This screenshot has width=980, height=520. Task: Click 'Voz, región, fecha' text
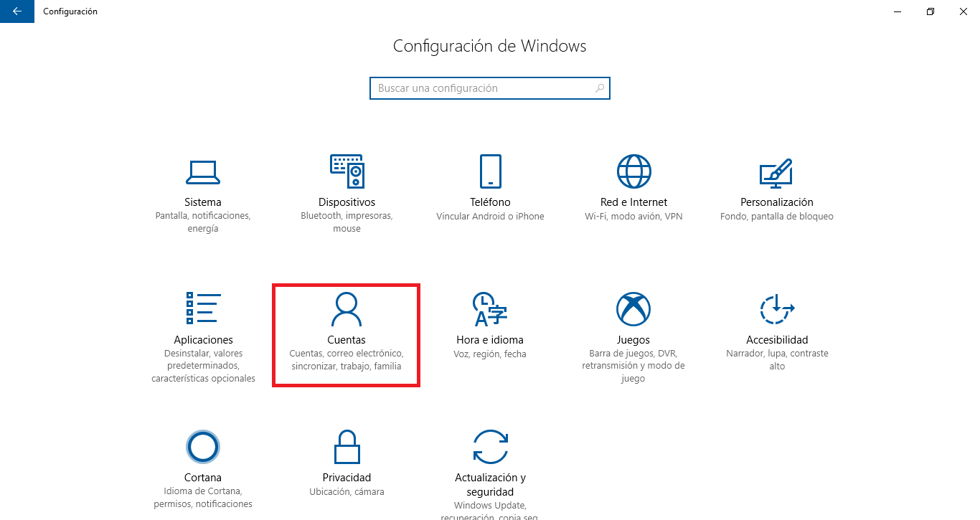pyautogui.click(x=490, y=354)
